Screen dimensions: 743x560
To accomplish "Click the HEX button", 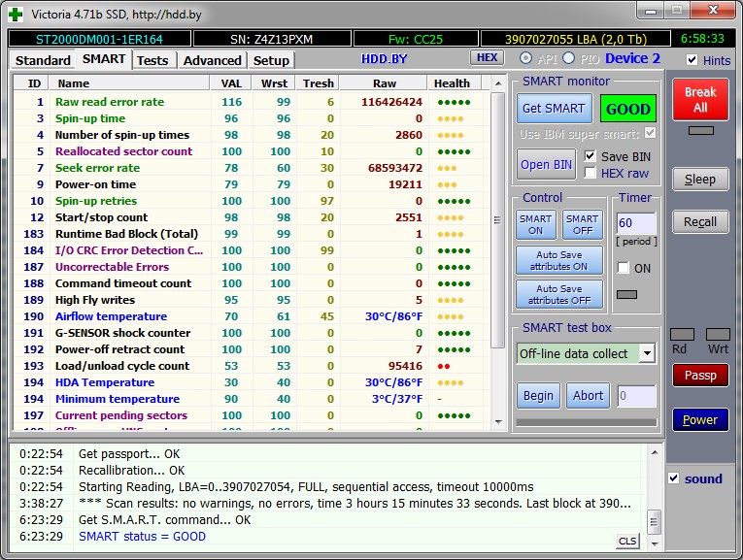I will [487, 58].
